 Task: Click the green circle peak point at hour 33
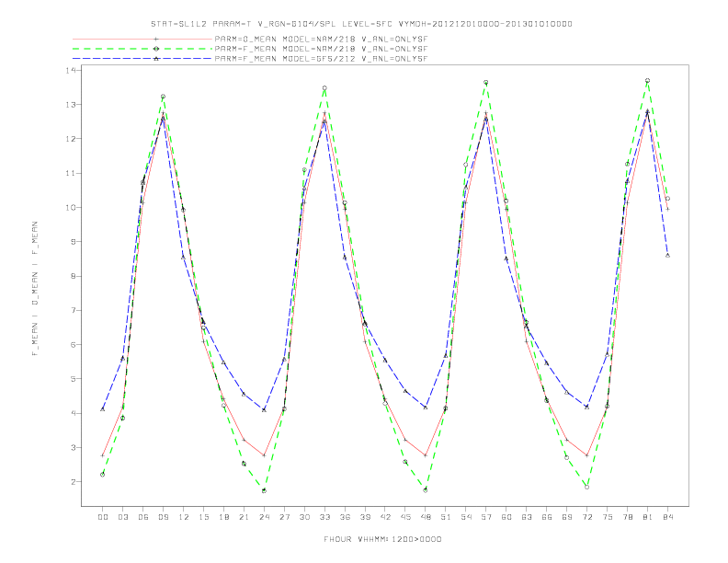click(324, 87)
